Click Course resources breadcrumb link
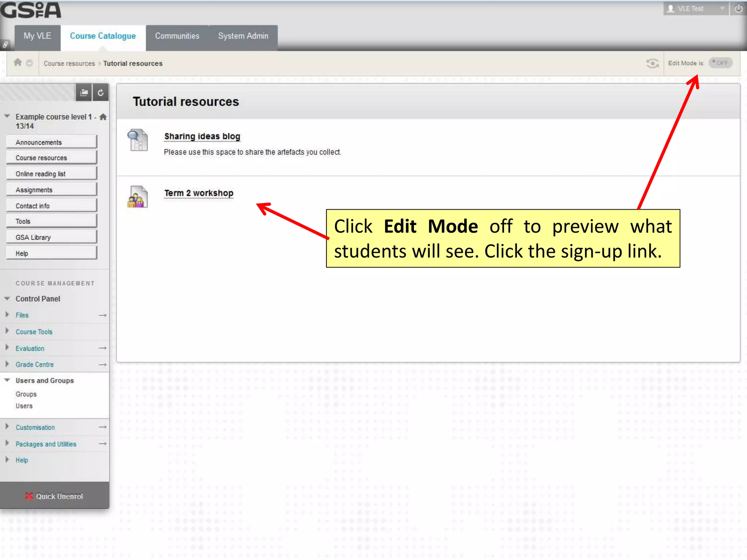This screenshot has height=560, width=747. click(69, 63)
